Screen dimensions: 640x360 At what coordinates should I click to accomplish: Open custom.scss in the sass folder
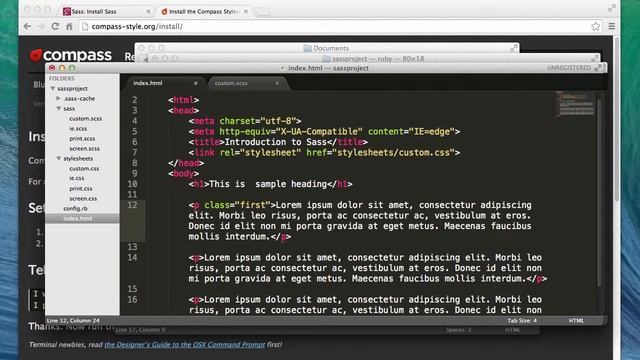click(x=86, y=118)
